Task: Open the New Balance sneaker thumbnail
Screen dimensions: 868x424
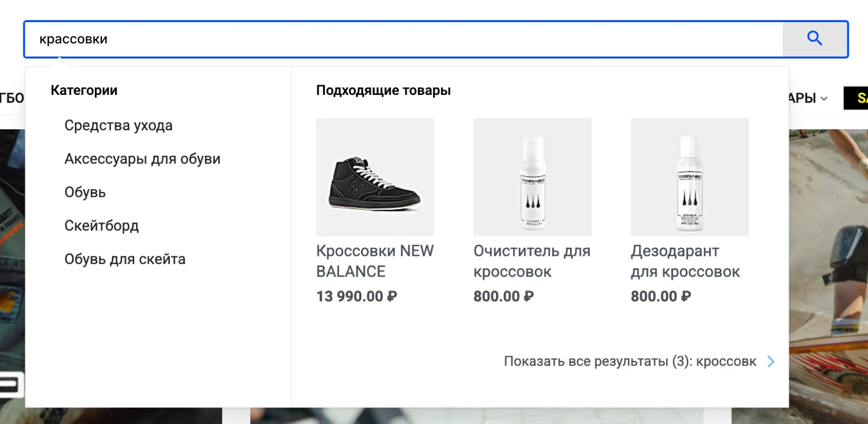Action: coord(375,177)
